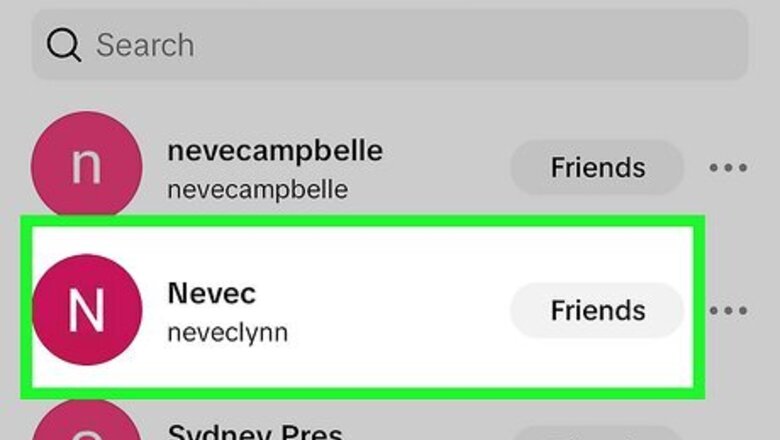
Task: Show more options for Nevec
Action: (x=728, y=311)
